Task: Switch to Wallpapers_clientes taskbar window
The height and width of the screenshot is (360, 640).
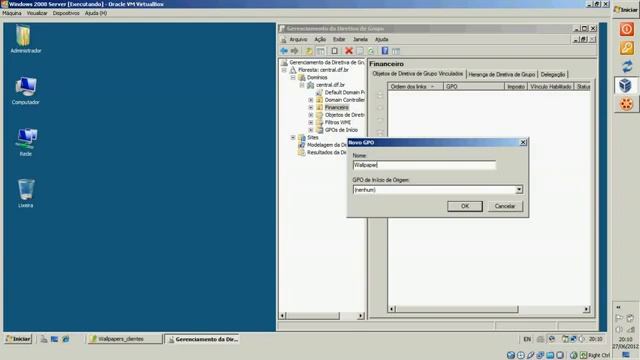Action: pyautogui.click(x=124, y=339)
